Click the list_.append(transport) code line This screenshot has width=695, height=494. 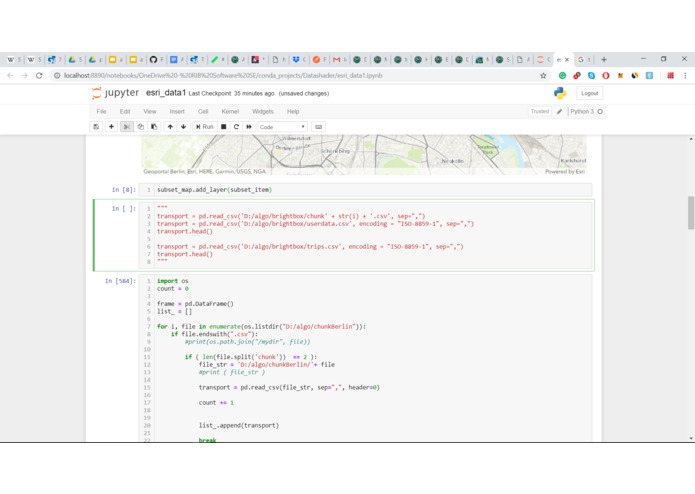(238, 425)
